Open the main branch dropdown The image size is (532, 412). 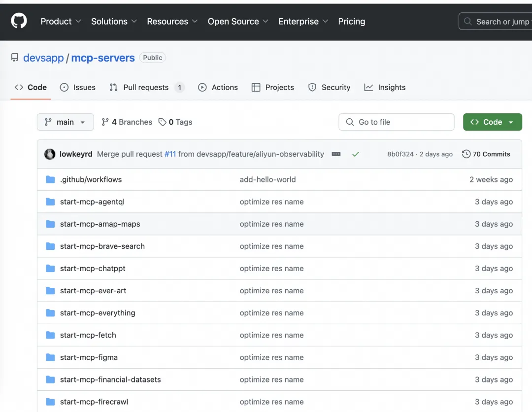click(65, 122)
